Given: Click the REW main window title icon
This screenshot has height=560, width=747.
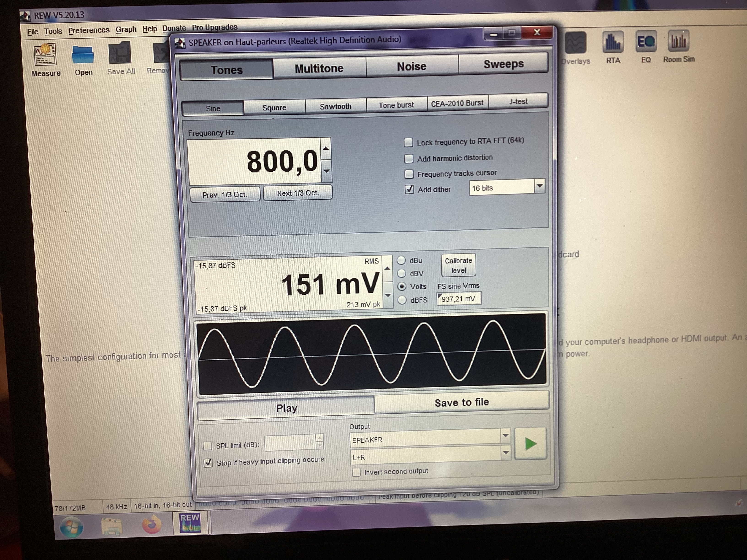Looking at the screenshot, I should click(x=25, y=16).
